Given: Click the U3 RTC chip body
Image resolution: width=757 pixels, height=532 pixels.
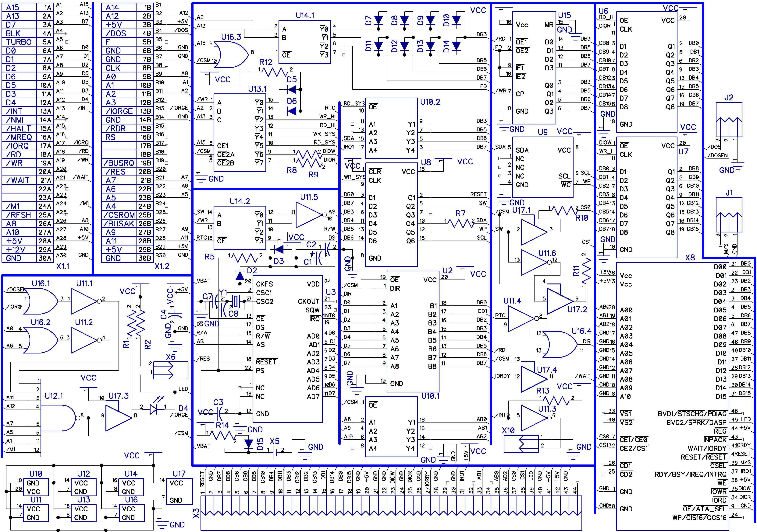Looking at the screenshot, I should coord(287,349).
